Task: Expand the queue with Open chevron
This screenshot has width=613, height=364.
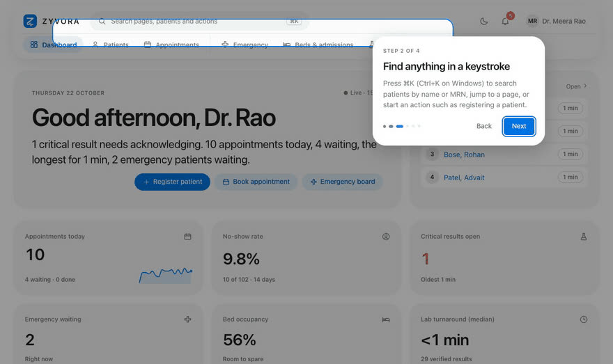Action: pos(577,86)
